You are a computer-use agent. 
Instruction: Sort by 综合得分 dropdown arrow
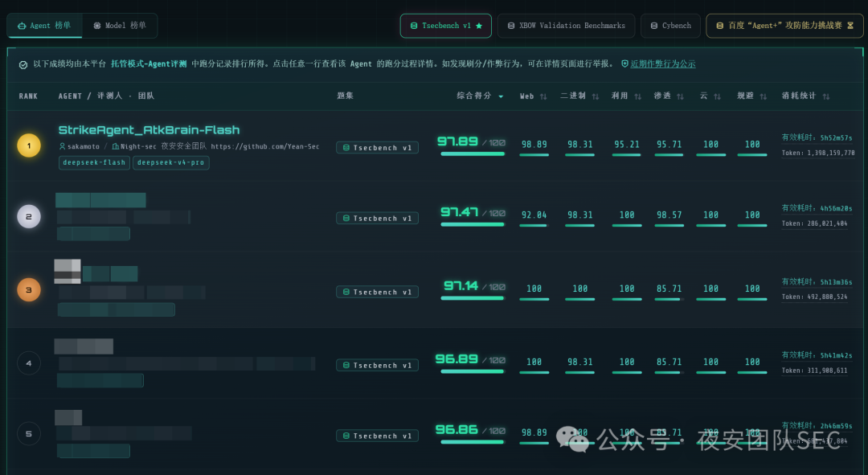[x=501, y=96]
